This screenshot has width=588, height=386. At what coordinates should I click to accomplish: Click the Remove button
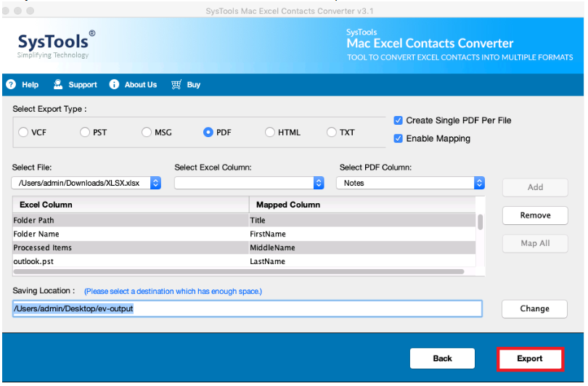[x=535, y=215]
